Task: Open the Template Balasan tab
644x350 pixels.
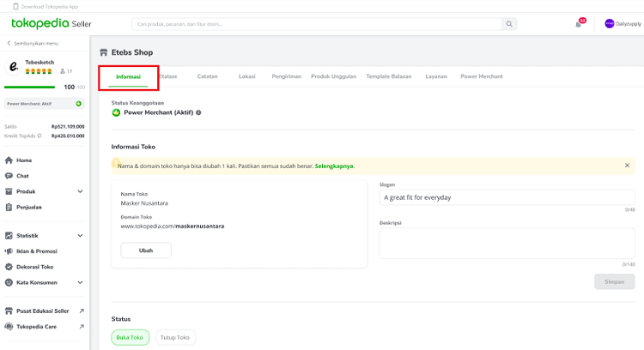Action: pyautogui.click(x=388, y=76)
